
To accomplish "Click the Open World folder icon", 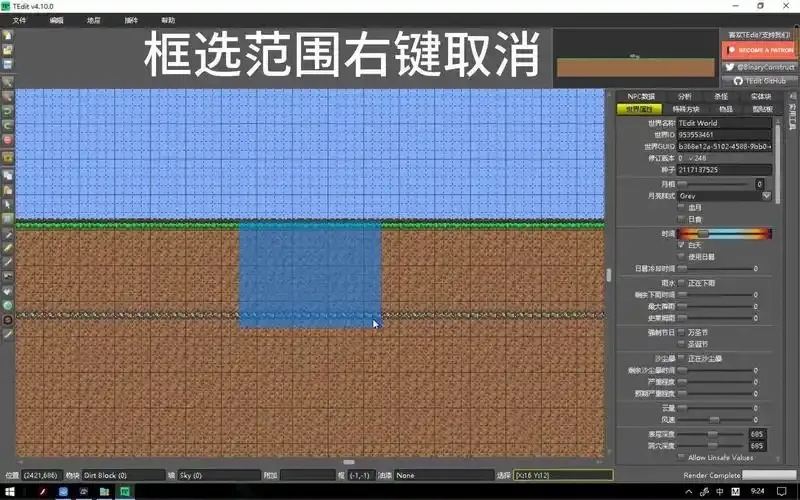I will tap(7, 50).
